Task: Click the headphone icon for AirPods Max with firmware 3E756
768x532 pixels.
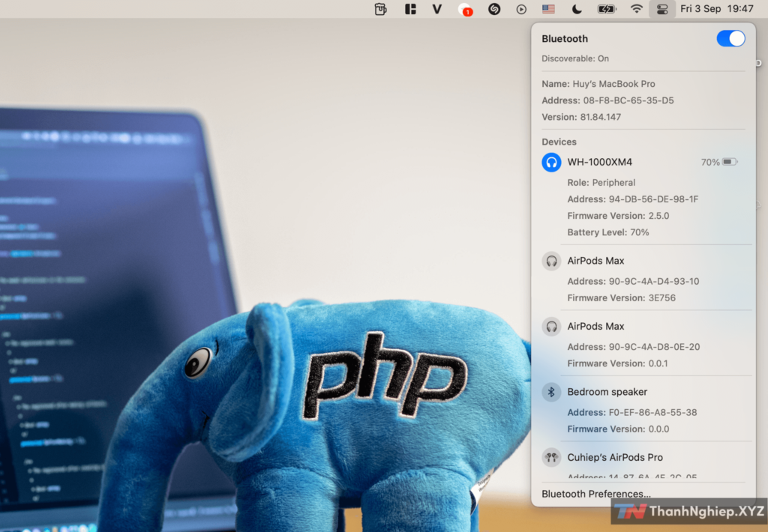Action: point(551,261)
